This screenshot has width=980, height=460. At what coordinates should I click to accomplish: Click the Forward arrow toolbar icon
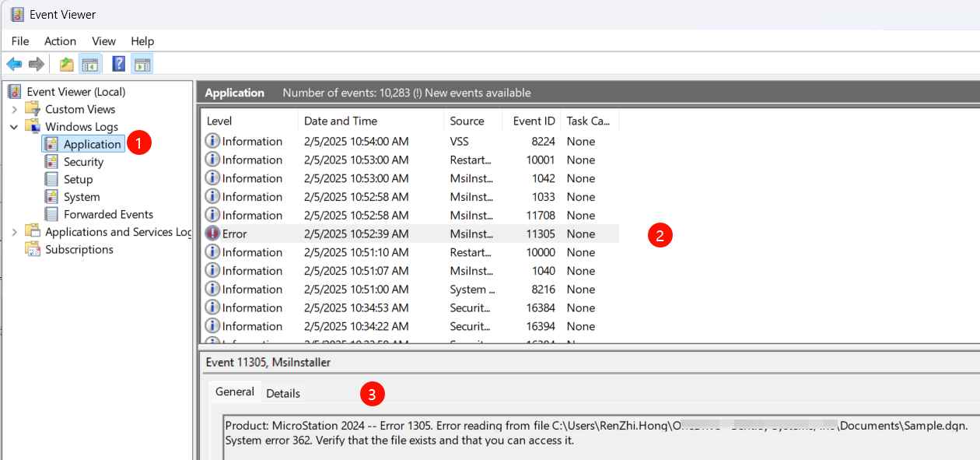[36, 65]
